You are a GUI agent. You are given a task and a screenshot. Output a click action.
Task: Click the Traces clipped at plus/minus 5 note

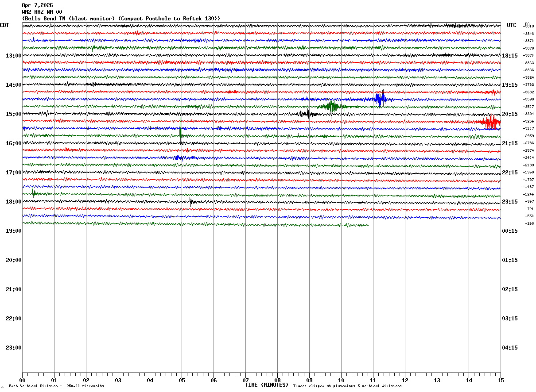(347, 386)
